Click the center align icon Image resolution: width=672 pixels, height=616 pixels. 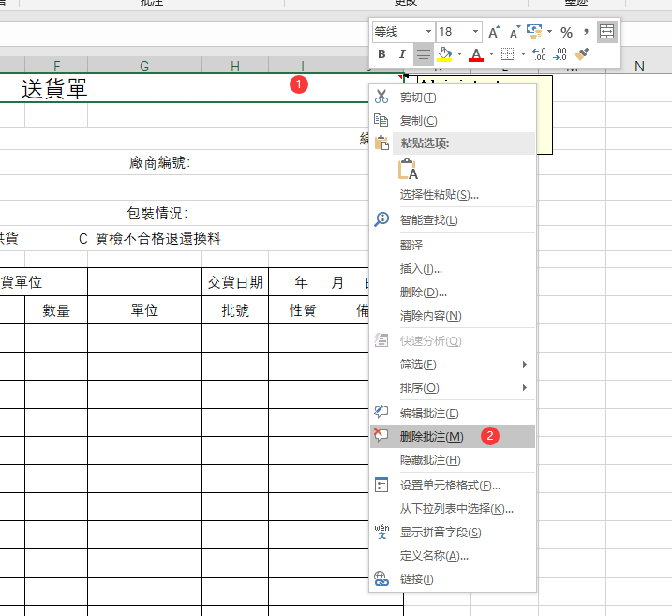click(424, 54)
